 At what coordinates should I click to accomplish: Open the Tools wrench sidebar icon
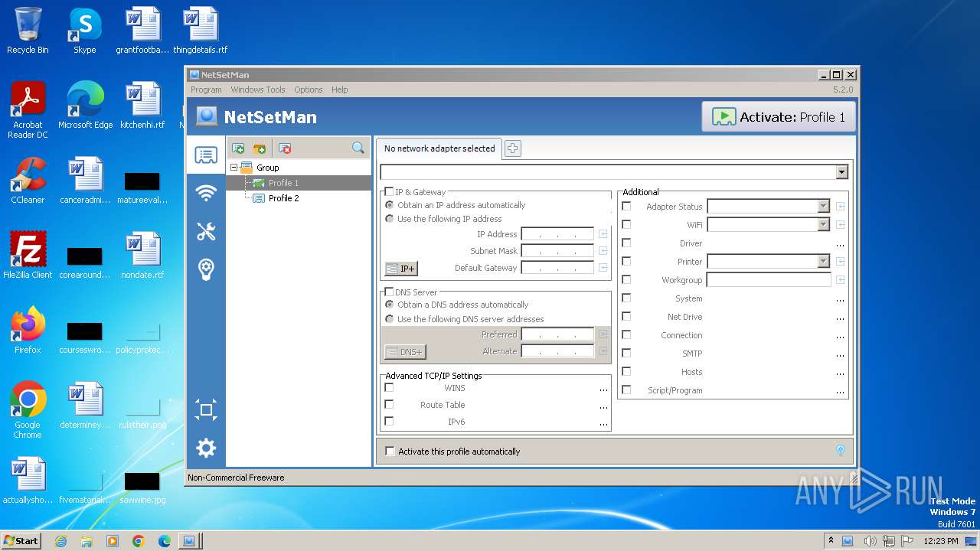click(206, 231)
